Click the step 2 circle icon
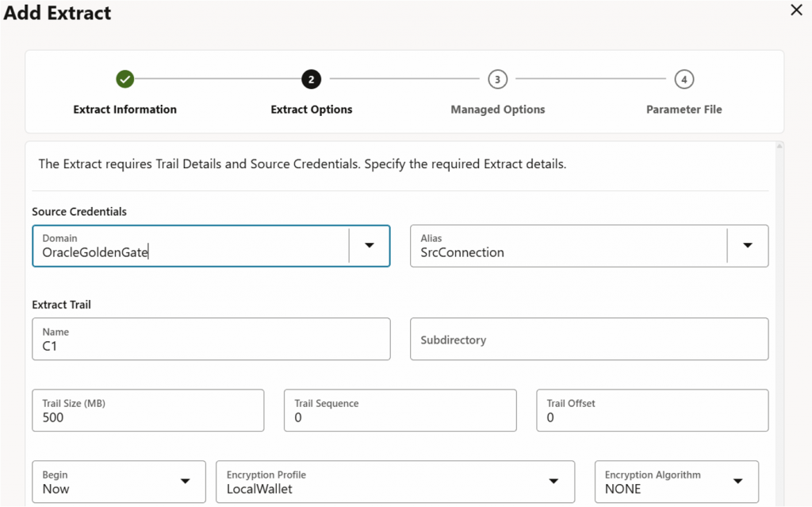Viewport: 812px width, 507px height. 311,79
